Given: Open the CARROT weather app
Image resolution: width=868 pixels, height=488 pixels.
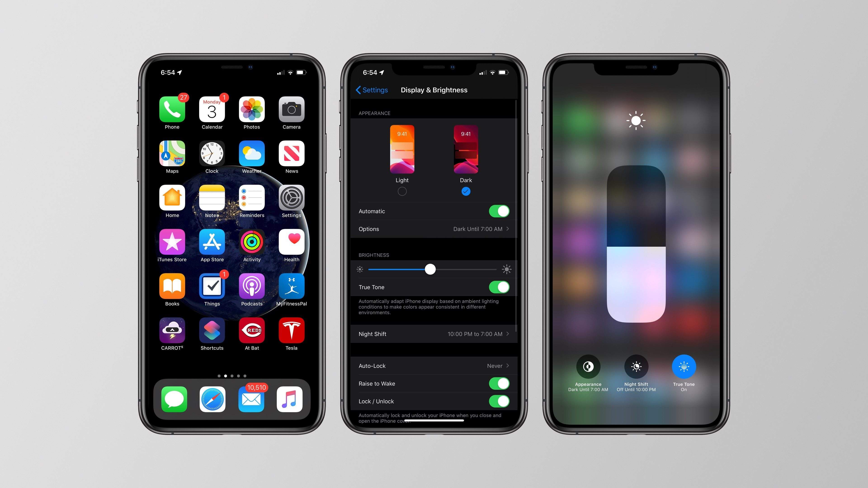Looking at the screenshot, I should tap(172, 332).
